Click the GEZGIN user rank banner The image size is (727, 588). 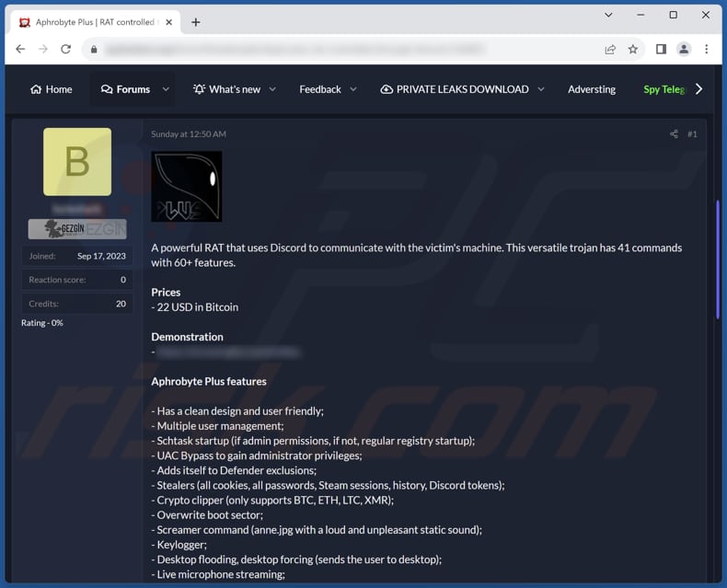click(x=77, y=229)
